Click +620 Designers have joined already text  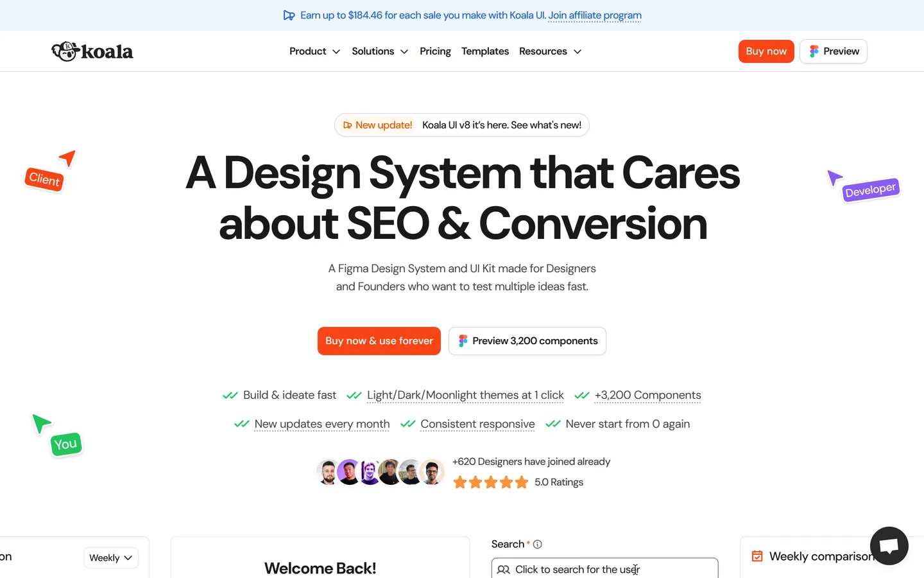coord(531,462)
